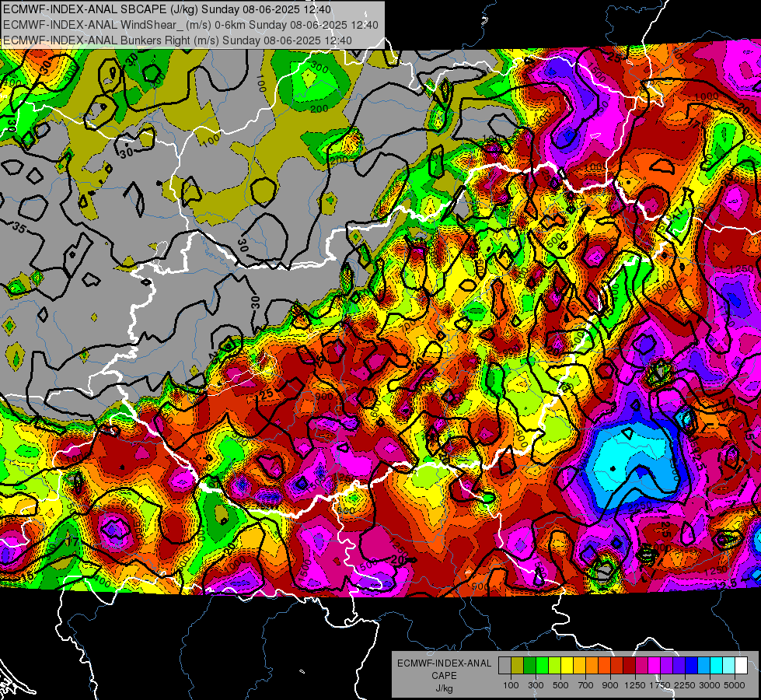
Task: Click the 100 tick label in the legend
Action: coord(511,685)
